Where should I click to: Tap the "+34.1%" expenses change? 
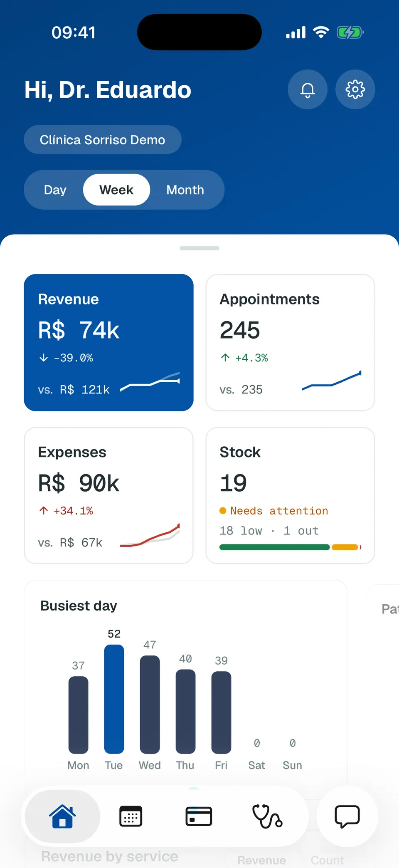pos(73,511)
